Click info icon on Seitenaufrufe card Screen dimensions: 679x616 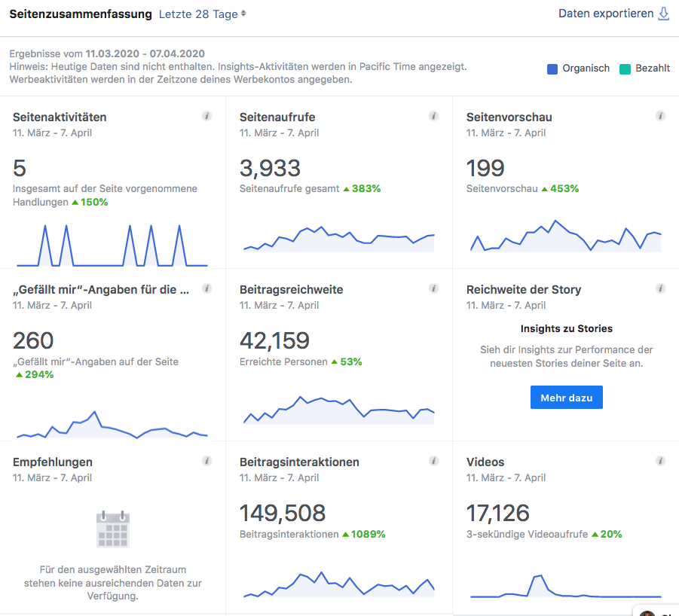point(434,116)
